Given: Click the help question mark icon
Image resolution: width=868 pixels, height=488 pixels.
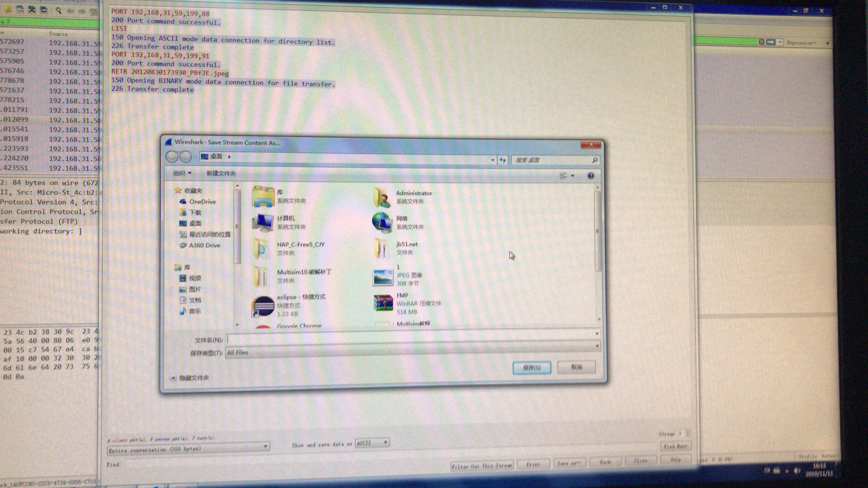Looking at the screenshot, I should [x=590, y=176].
